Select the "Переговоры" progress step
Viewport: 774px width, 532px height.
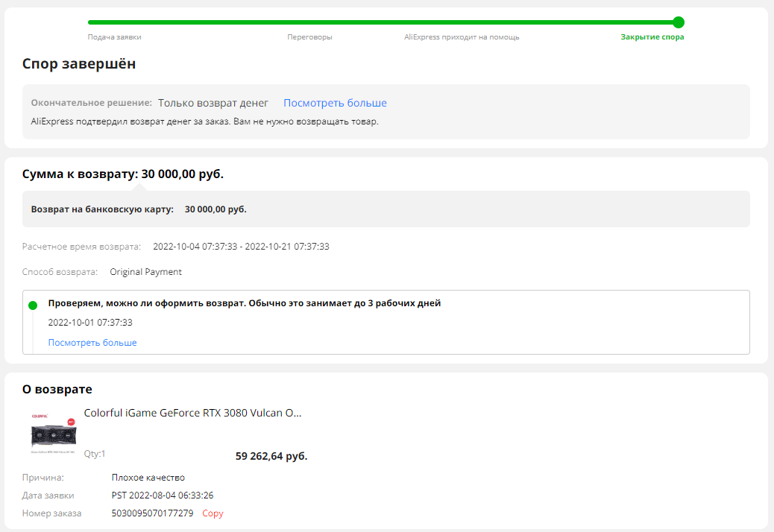[x=311, y=35]
